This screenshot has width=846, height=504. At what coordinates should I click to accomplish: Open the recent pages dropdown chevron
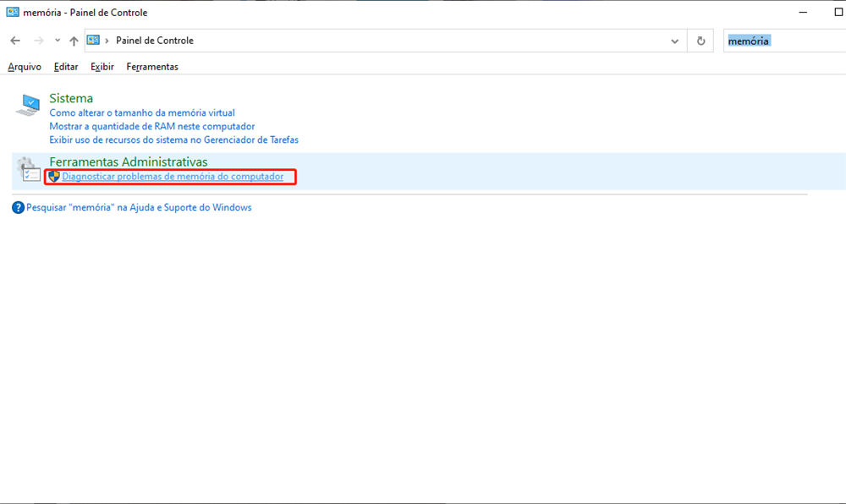(x=56, y=40)
